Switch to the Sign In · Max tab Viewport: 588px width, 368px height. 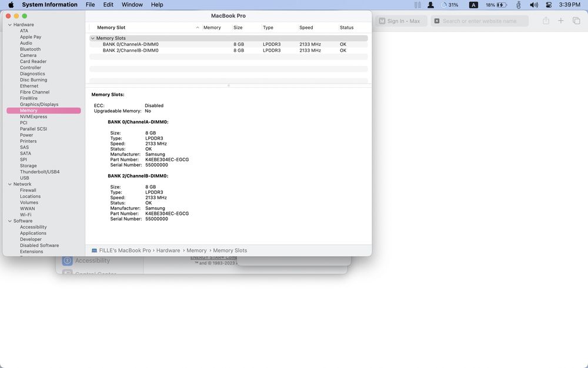(x=401, y=21)
